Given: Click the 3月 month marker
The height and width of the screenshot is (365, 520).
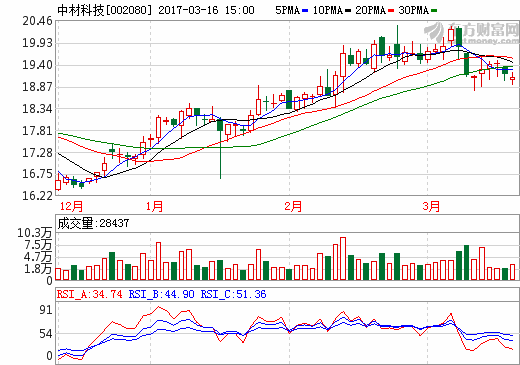Looking at the screenshot, I should coord(431,206).
